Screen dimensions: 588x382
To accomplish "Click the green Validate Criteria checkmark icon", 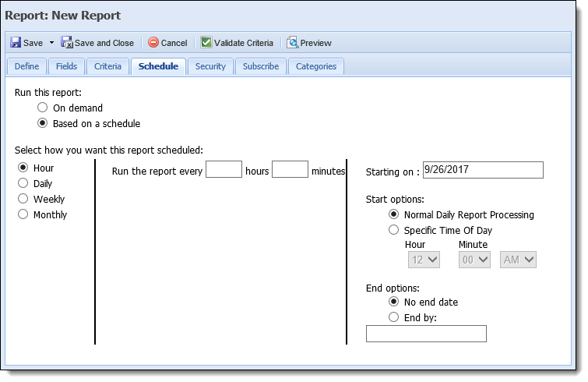I will coord(206,42).
